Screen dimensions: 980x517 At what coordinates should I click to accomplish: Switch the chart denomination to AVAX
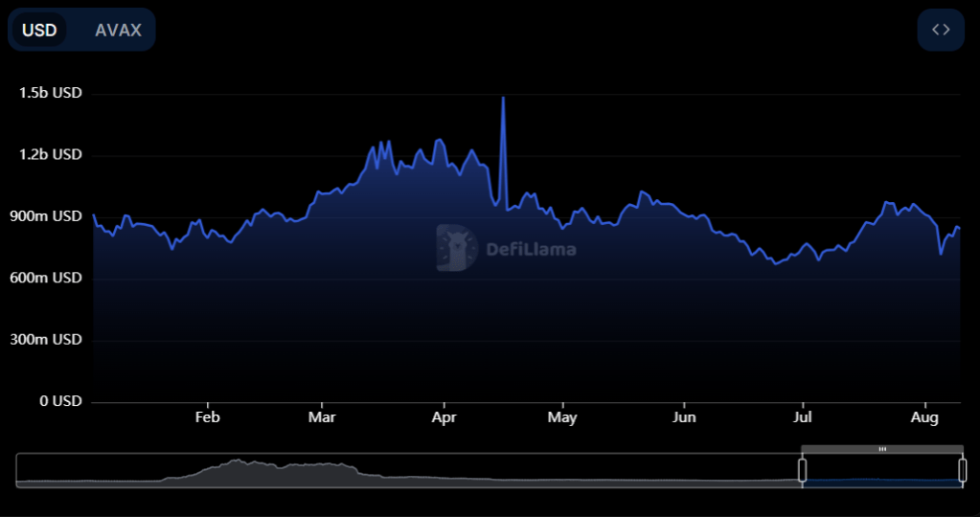tap(118, 30)
